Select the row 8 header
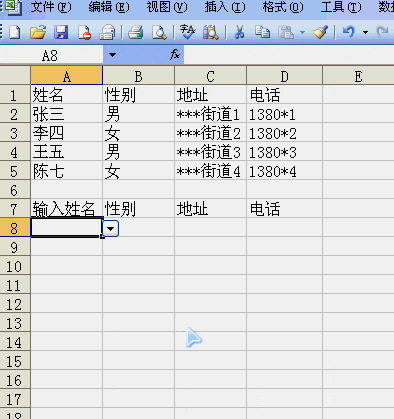Screen dimensions: 394x419 [15, 228]
